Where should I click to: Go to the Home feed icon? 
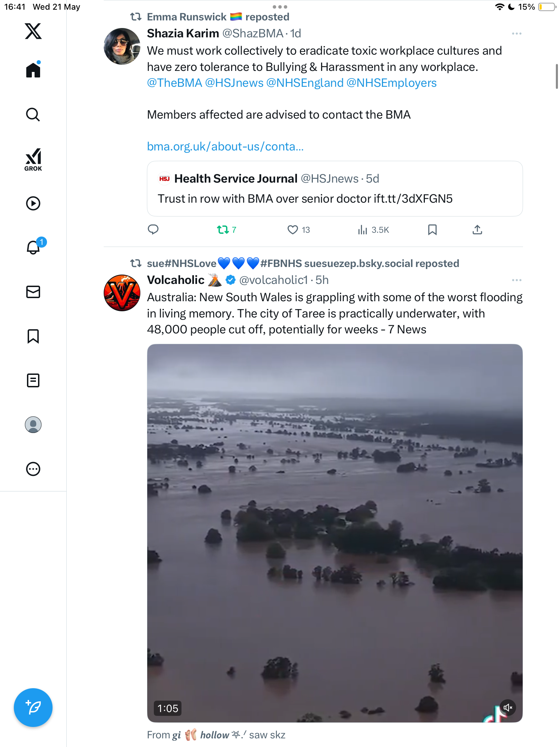pyautogui.click(x=33, y=70)
